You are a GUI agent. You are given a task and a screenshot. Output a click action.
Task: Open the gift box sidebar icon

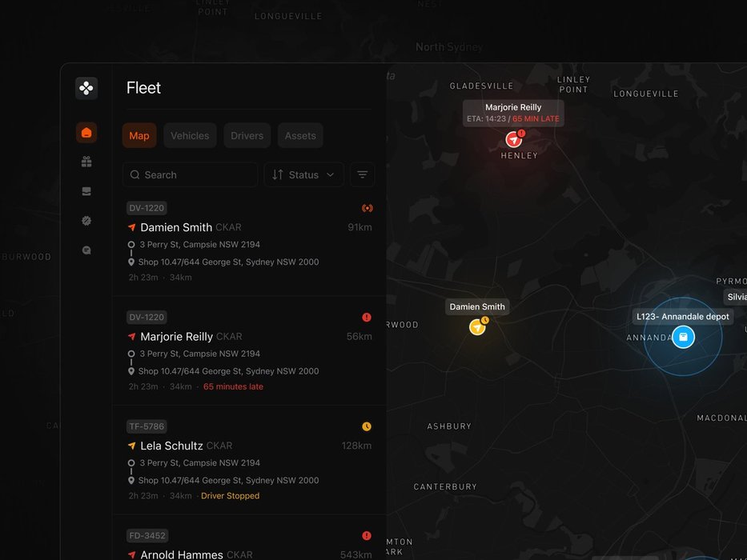click(x=86, y=162)
